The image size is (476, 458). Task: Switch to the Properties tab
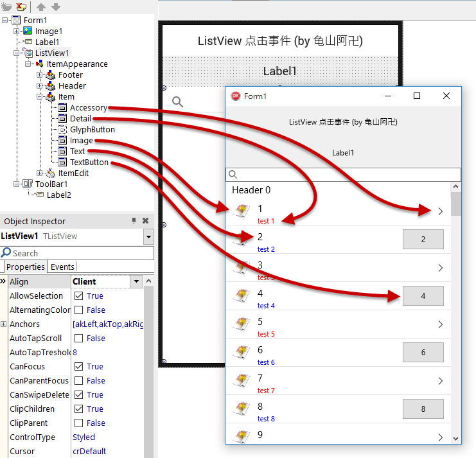pos(26,267)
